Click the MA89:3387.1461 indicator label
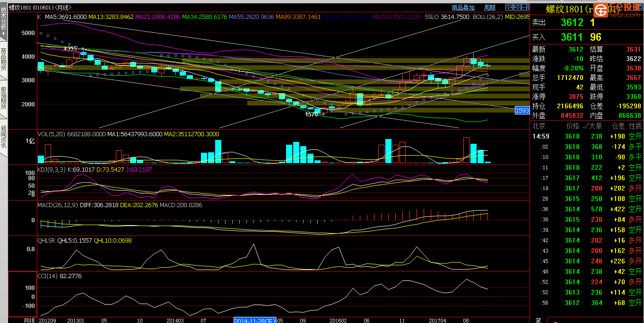Viewport: 644px width, 323px height. pos(298,17)
